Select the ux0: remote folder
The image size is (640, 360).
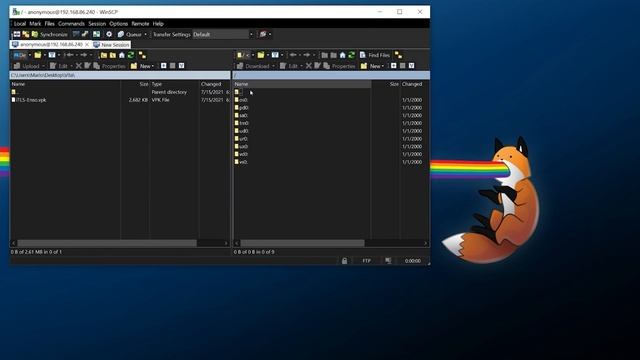click(241, 146)
